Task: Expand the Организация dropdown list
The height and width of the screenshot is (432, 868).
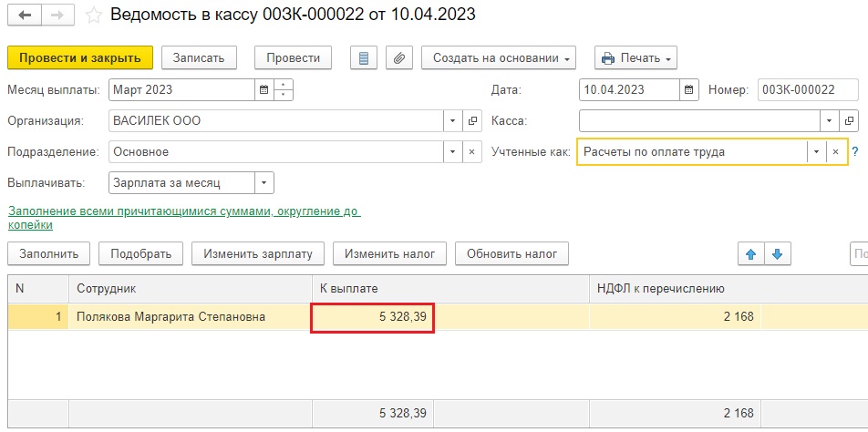Action: [x=453, y=120]
